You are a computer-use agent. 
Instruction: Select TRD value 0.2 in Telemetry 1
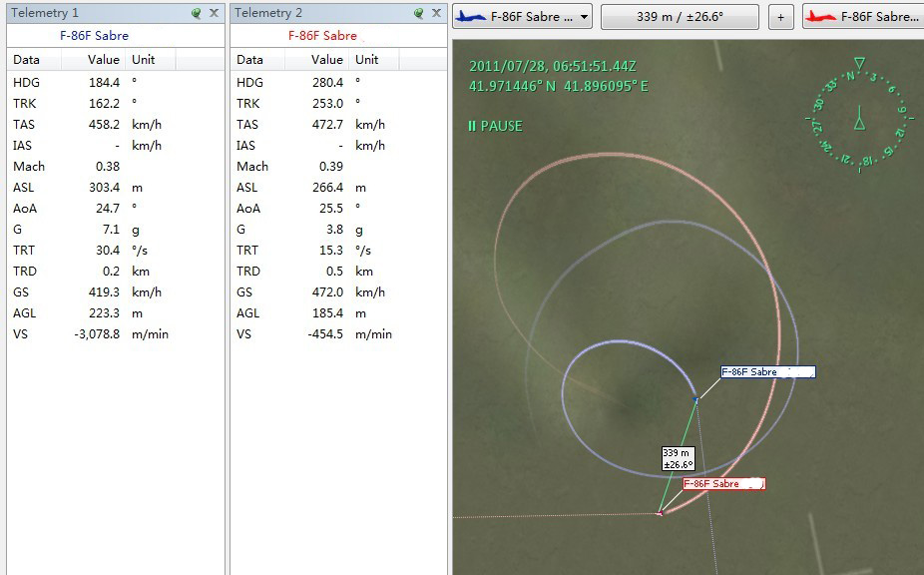pyautogui.click(x=112, y=272)
